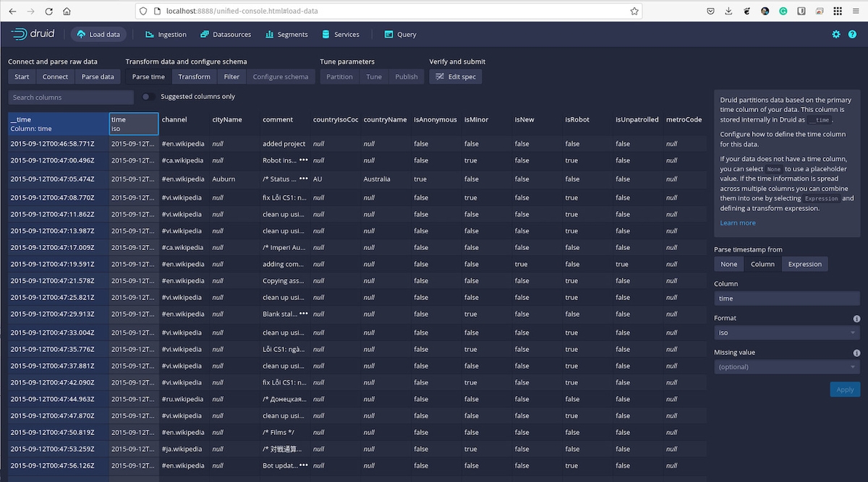The height and width of the screenshot is (482, 868).
Task: Click the Apply button
Action: (x=845, y=389)
